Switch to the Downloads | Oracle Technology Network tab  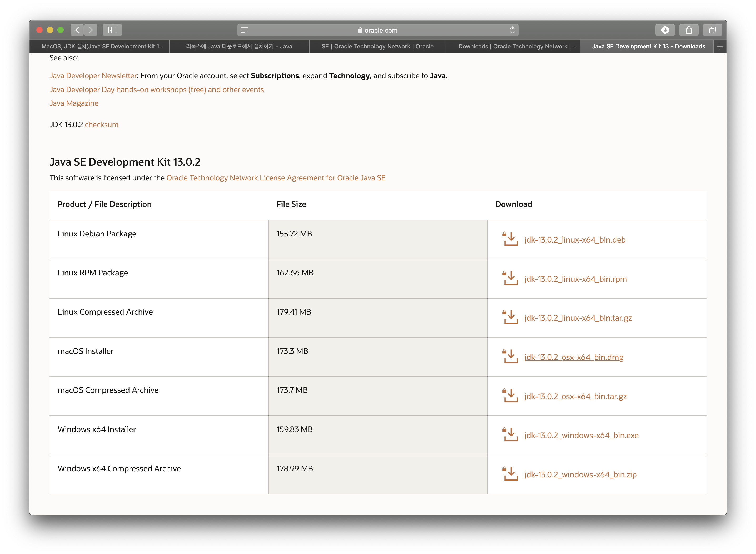[x=517, y=47]
